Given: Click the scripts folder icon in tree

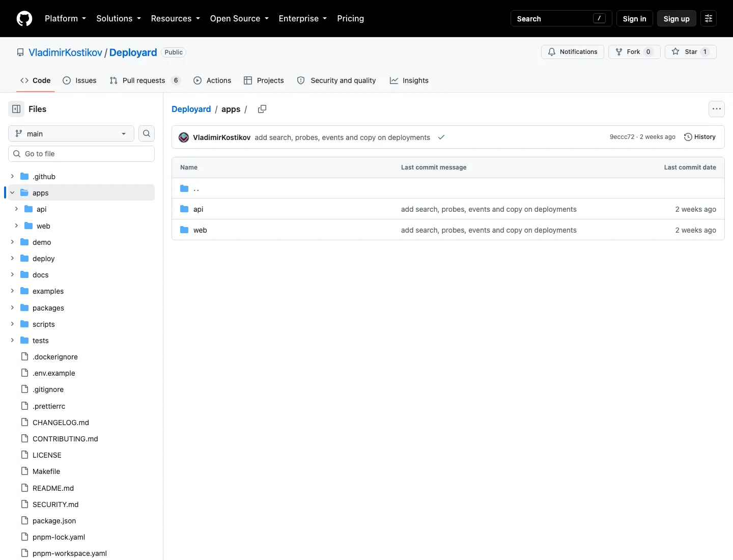Looking at the screenshot, I should (x=24, y=324).
